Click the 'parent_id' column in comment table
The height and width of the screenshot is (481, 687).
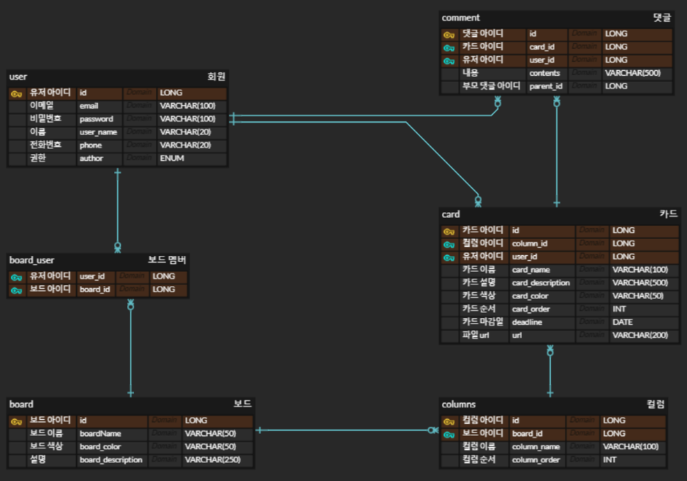point(545,86)
